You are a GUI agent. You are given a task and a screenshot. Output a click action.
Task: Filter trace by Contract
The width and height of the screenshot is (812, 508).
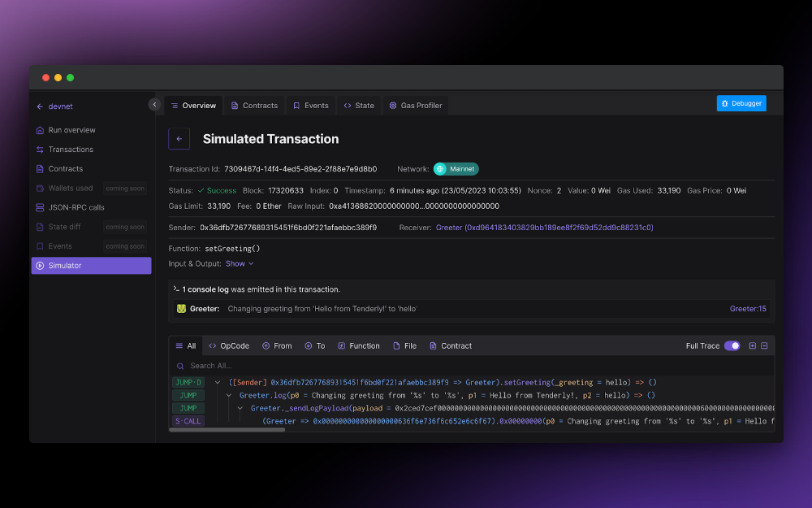(451, 345)
